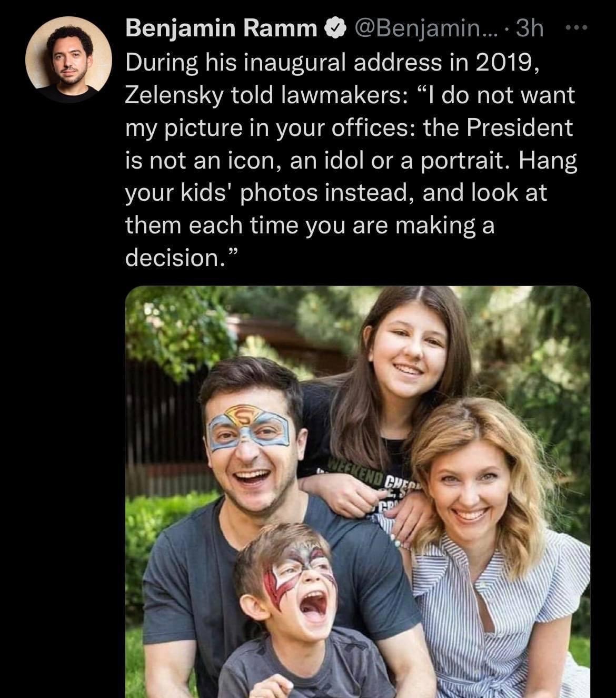This screenshot has width=616, height=698.
Task: Open the attached family photo
Action: click(357, 491)
